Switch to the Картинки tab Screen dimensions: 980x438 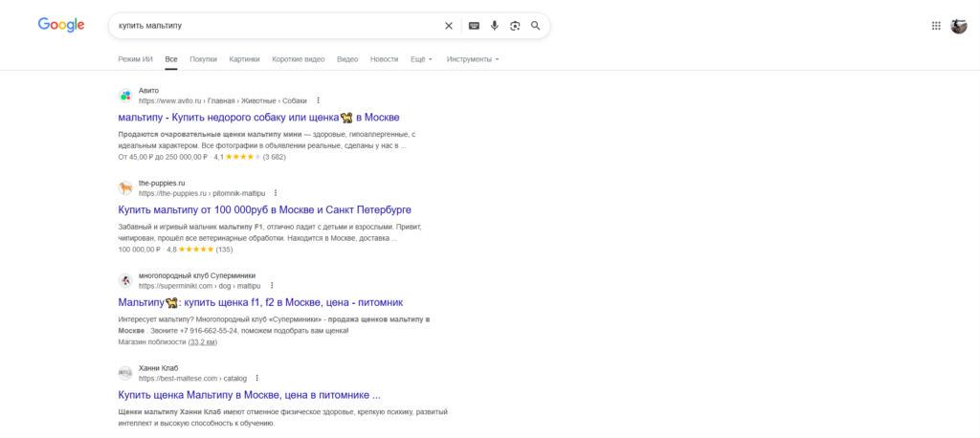click(x=244, y=59)
